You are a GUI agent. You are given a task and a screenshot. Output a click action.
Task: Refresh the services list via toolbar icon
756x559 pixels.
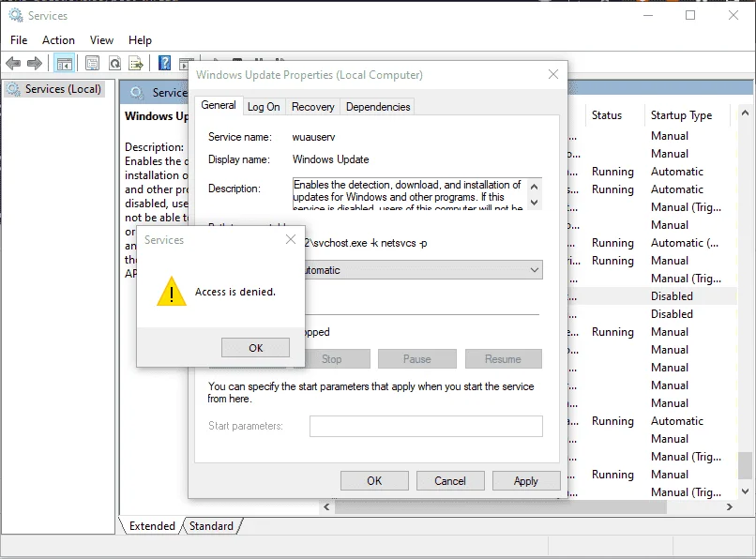click(x=114, y=63)
